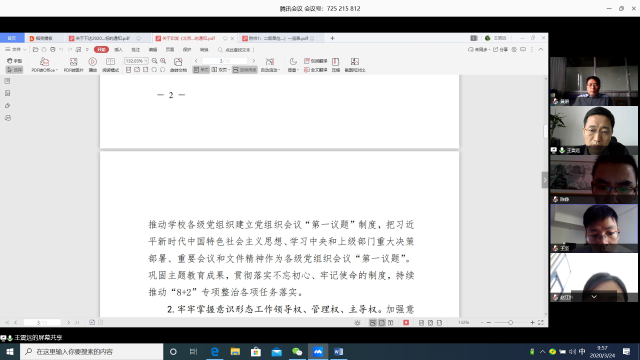Expand quick toolbar customization arrow
Viewport: 640px width, 360px height.
pyautogui.click(x=87, y=50)
